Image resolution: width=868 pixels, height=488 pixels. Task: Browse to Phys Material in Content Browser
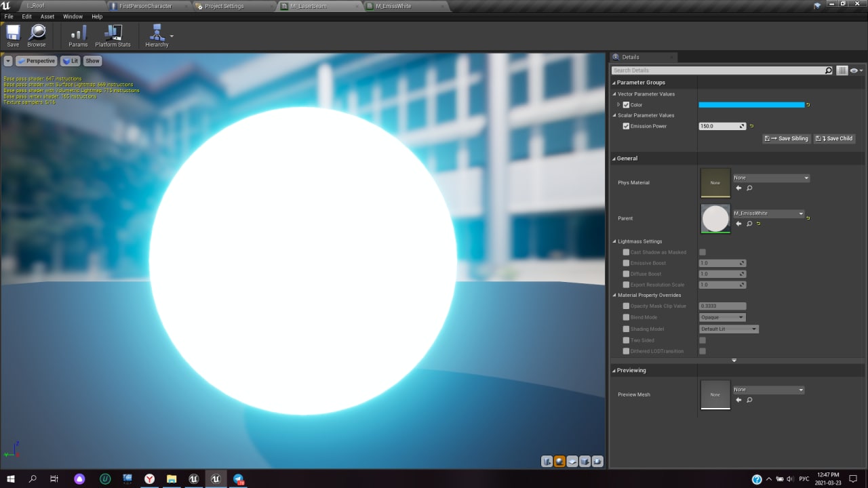pyautogui.click(x=749, y=188)
